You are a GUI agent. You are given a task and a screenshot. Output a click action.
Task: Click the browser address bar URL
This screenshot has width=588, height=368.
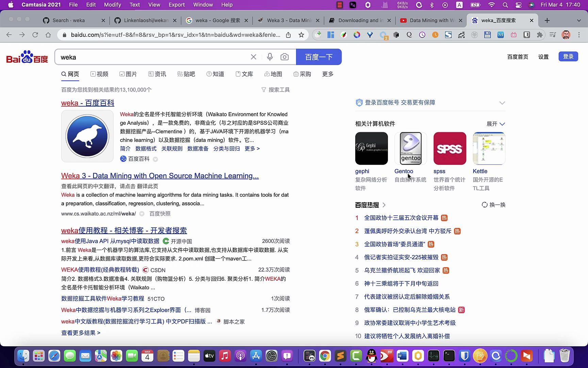(x=176, y=35)
